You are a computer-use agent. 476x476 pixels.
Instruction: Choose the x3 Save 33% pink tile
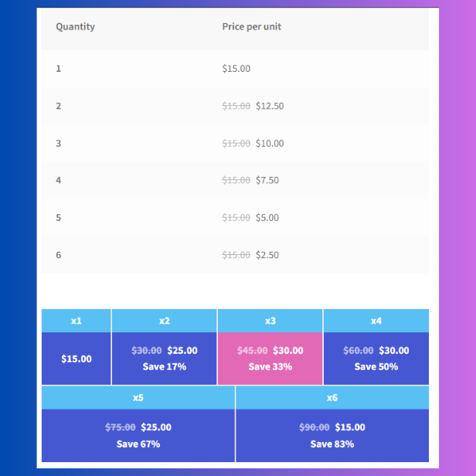pos(270,359)
